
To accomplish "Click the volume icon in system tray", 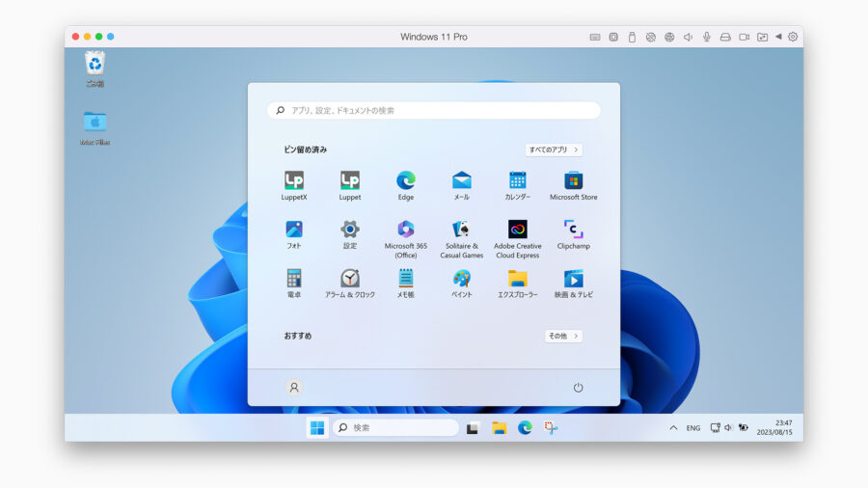I will (728, 427).
